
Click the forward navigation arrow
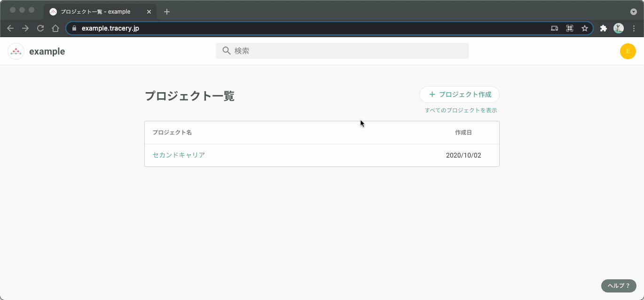[25, 28]
